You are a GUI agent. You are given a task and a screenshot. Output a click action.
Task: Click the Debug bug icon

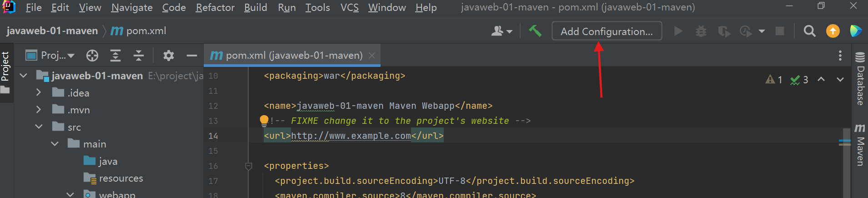click(x=701, y=31)
